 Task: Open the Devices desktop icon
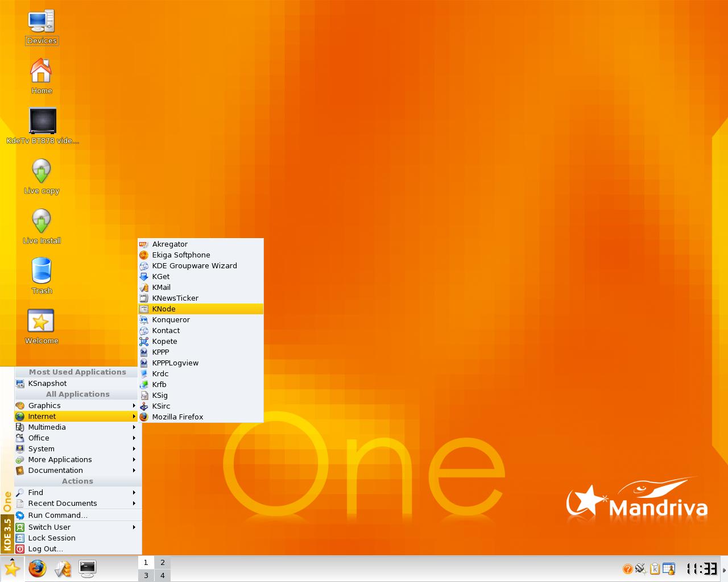pos(42,26)
